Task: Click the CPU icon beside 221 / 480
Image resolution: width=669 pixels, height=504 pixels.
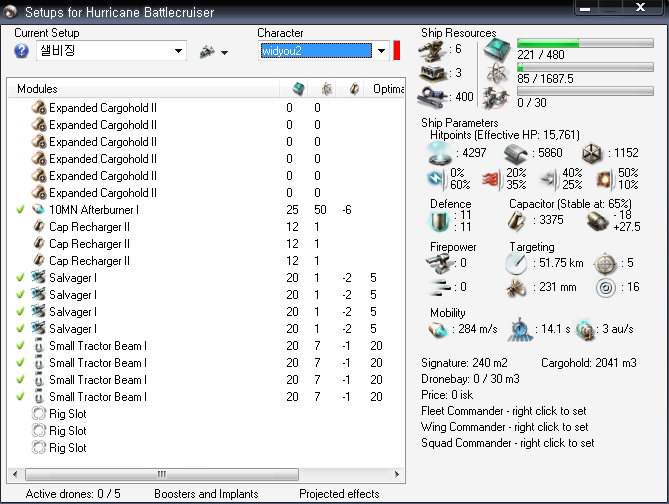Action: (x=497, y=49)
